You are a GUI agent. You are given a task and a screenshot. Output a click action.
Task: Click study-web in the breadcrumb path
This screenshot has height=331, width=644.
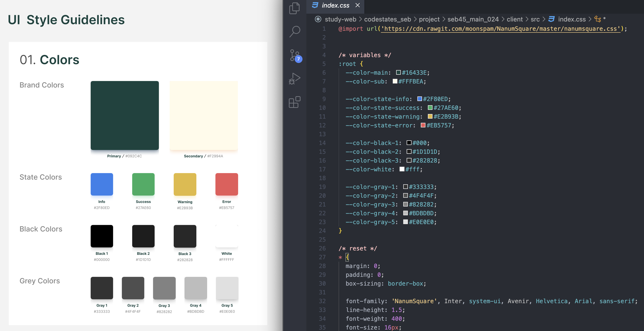[340, 19]
